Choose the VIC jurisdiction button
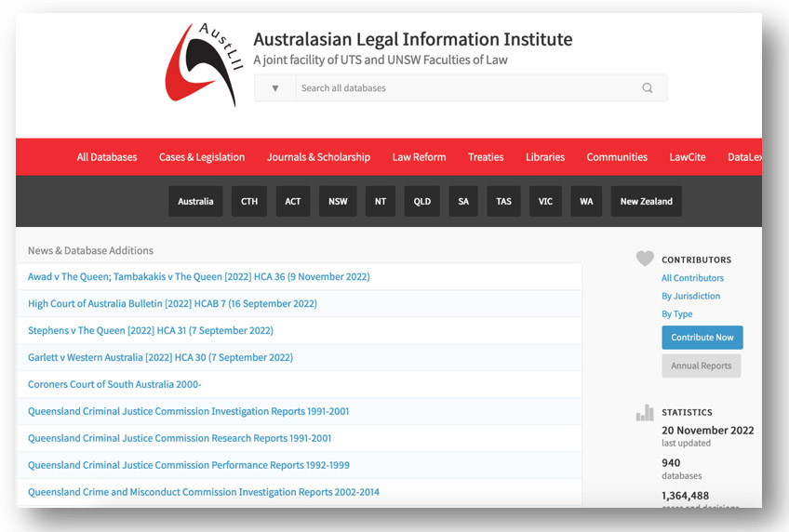Image resolution: width=789 pixels, height=532 pixels. pyautogui.click(x=545, y=201)
